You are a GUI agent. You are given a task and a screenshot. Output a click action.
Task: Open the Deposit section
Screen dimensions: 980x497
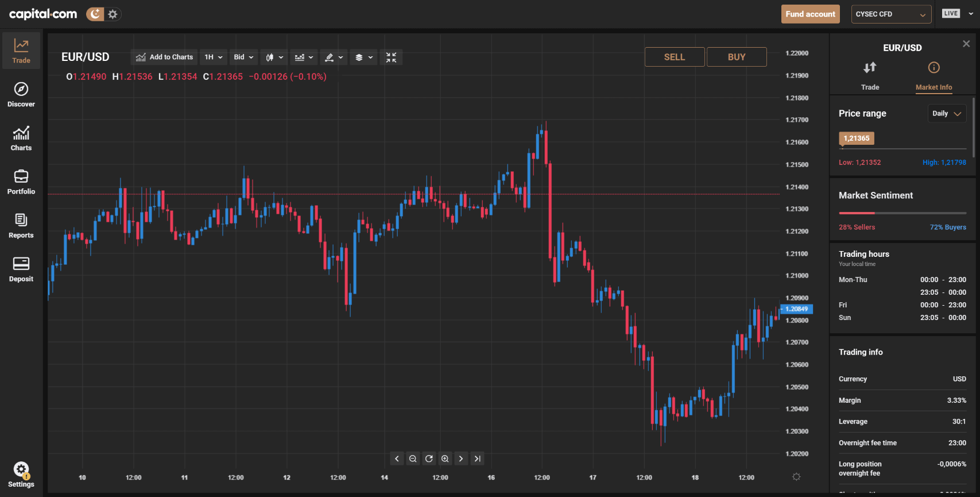pos(21,269)
